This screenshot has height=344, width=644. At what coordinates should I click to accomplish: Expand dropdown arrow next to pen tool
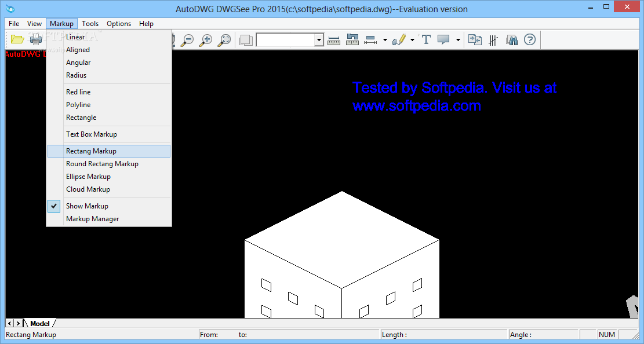coord(412,40)
